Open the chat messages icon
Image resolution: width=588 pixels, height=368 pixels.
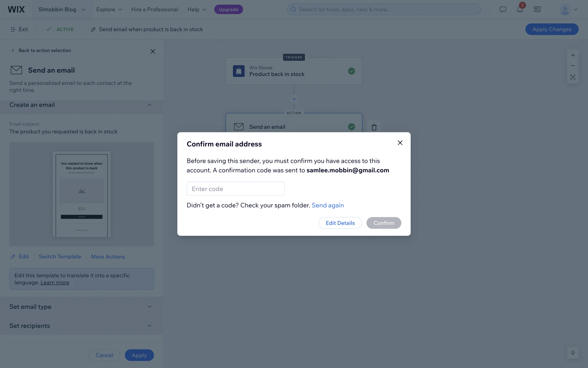[503, 10]
